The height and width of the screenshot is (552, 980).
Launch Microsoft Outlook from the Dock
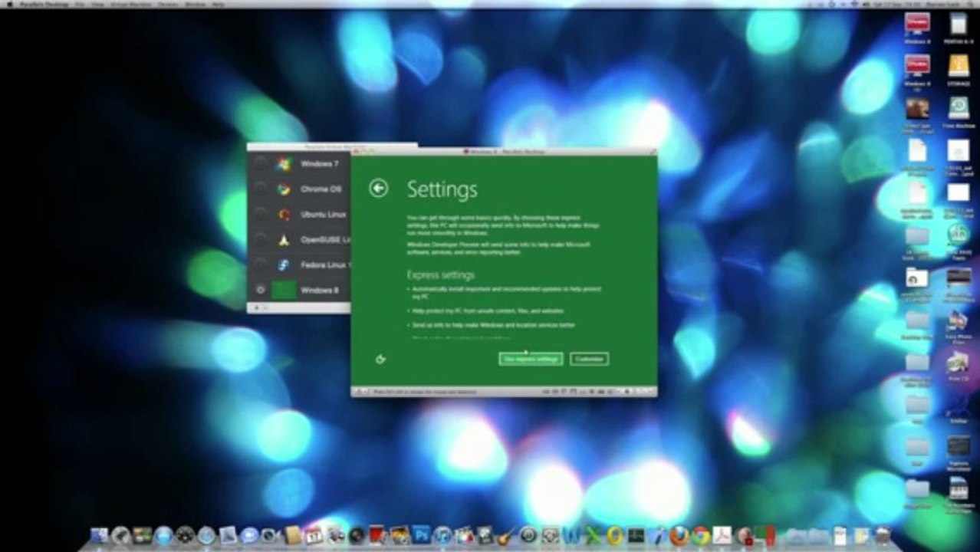pos(614,536)
